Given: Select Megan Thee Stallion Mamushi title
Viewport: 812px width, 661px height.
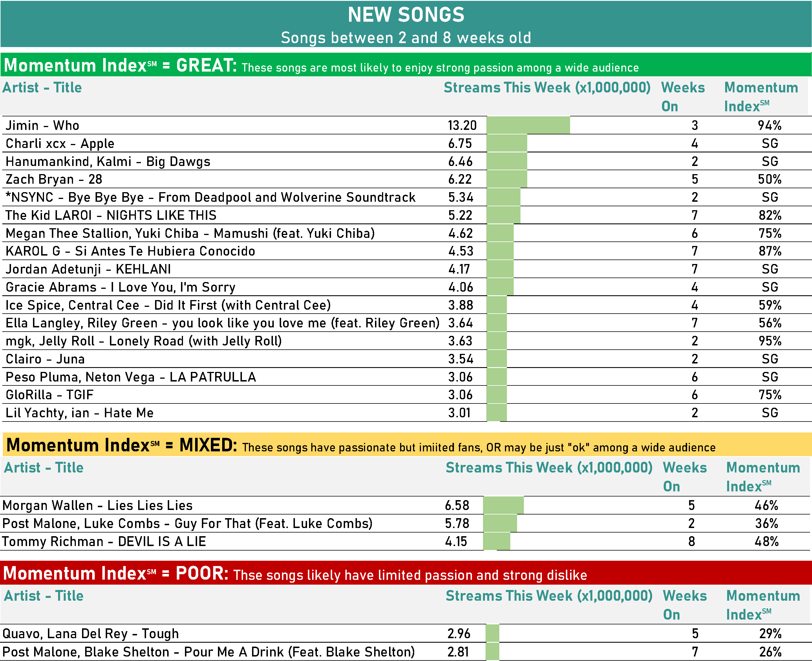Looking at the screenshot, I should coord(190,233).
